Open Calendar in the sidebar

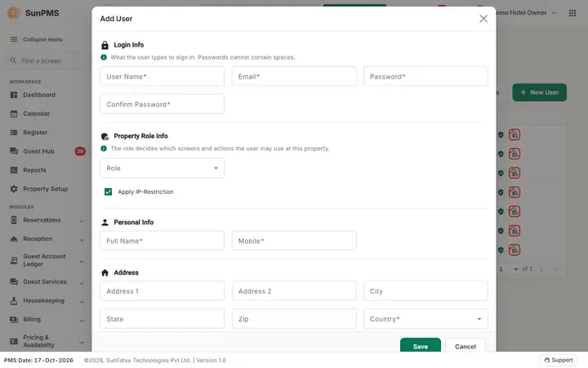pyautogui.click(x=37, y=114)
